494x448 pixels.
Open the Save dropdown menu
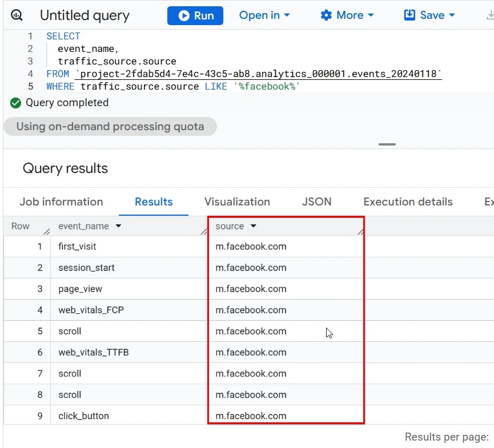click(x=429, y=15)
